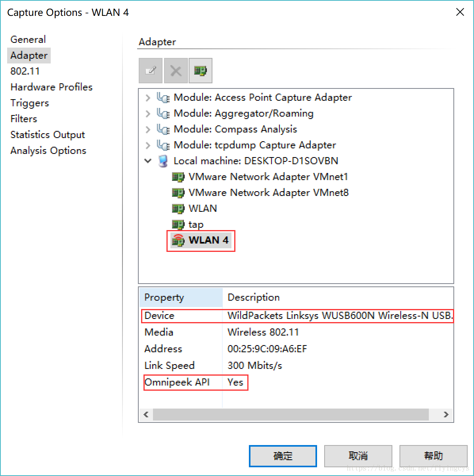This screenshot has width=474, height=476.
Task: Click the Property column header
Action: point(181,297)
